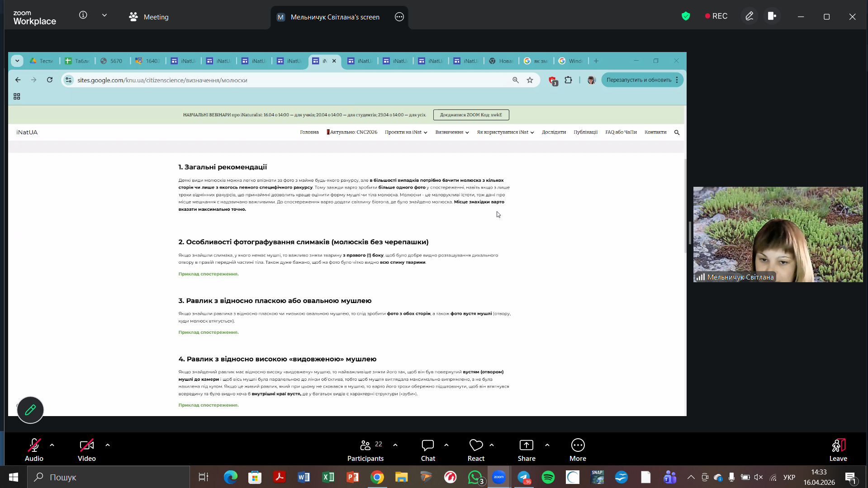868x488 pixels.
Task: Switch to the Meeting tab
Action: click(149, 17)
